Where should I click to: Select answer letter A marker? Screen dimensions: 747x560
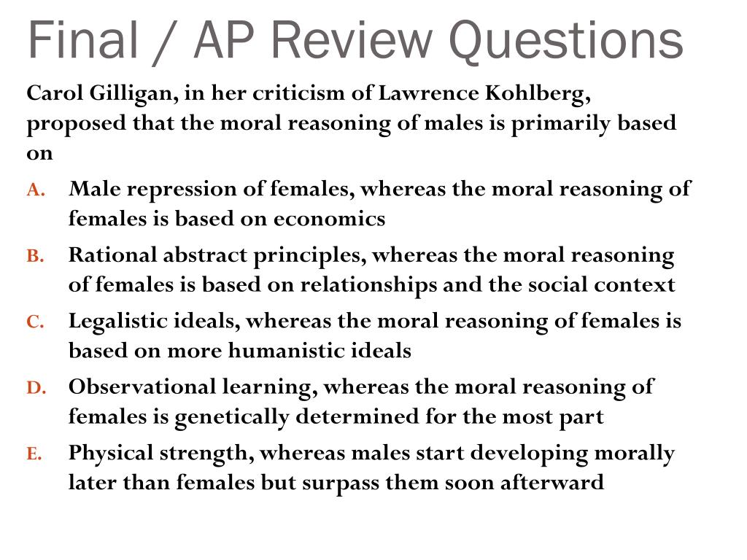point(36,190)
